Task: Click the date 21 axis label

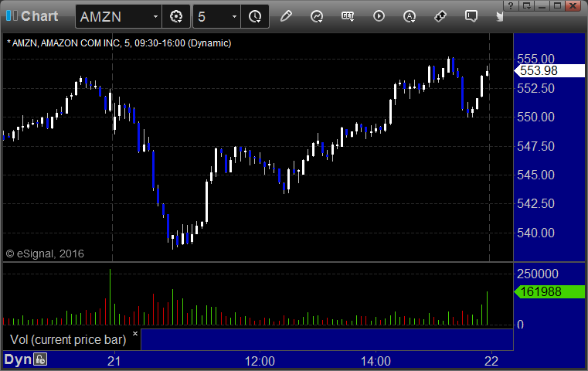Action: [x=114, y=361]
